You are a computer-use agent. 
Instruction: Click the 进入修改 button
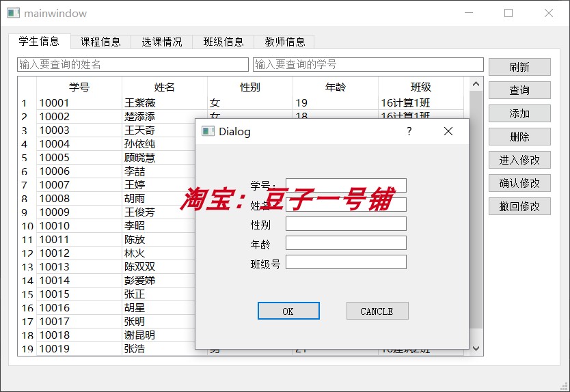point(519,160)
